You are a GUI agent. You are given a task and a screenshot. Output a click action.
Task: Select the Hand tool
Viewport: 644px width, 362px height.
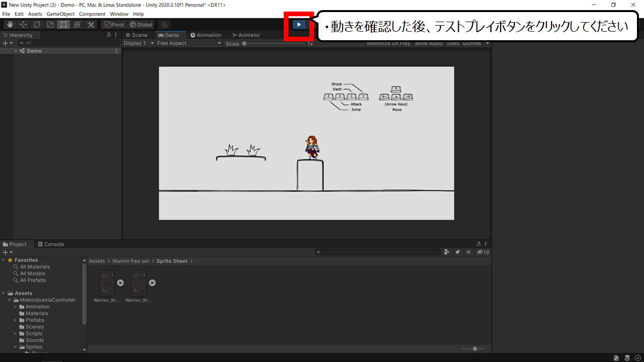(10, 25)
